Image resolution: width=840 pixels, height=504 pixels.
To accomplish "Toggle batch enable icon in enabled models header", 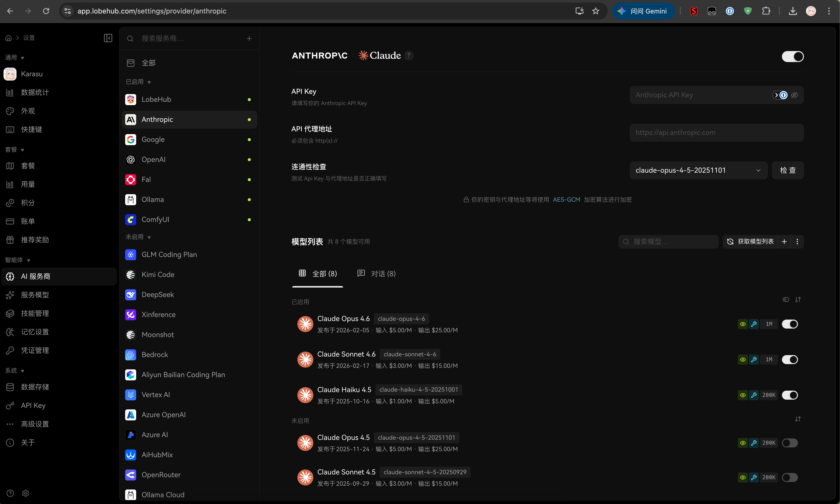I will (786, 300).
